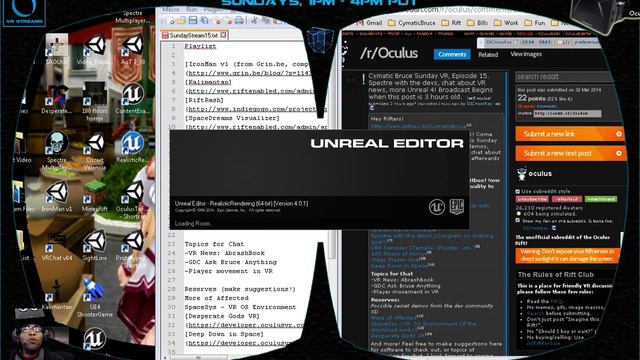
Task: Select the RealisticRendering Unreal desktop shortcut
Action: (133, 148)
